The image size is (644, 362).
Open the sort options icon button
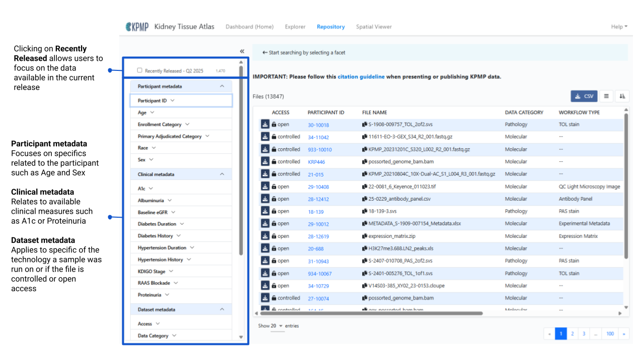click(x=622, y=96)
